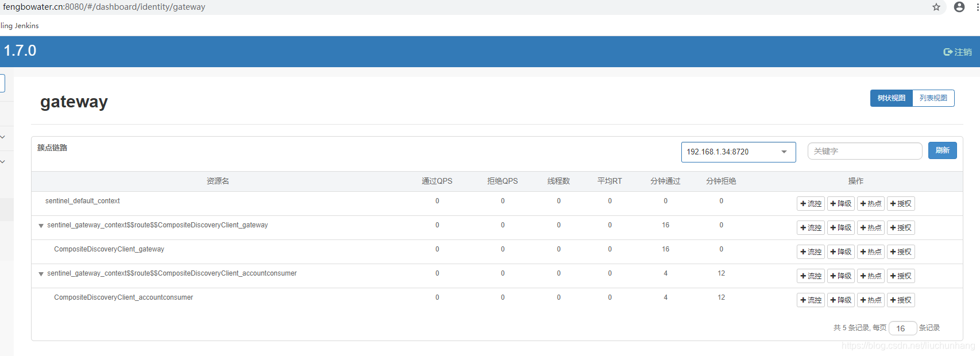Collapse the sentinel_gateway_context gateway route row
The height and width of the screenshot is (356, 980).
(41, 226)
